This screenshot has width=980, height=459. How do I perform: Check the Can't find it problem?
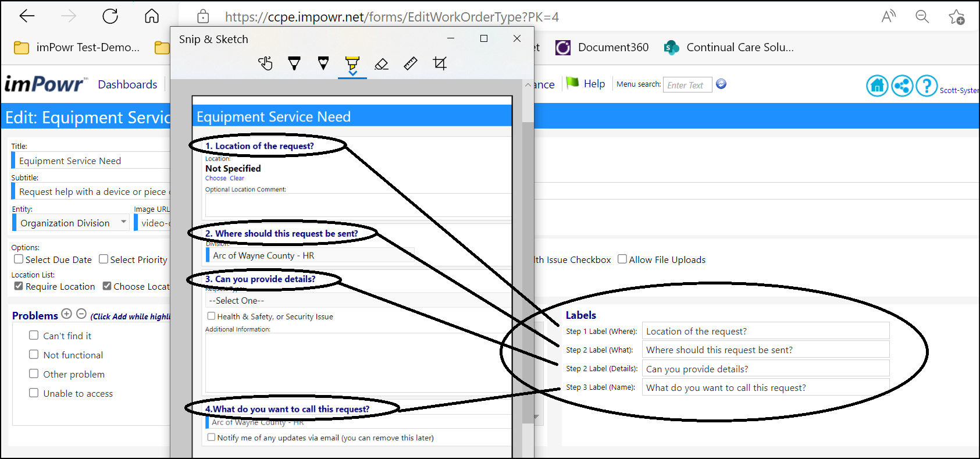34,335
